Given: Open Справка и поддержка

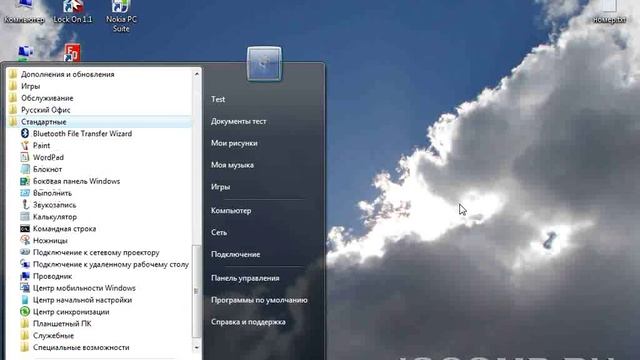Looking at the screenshot, I should point(248,322).
